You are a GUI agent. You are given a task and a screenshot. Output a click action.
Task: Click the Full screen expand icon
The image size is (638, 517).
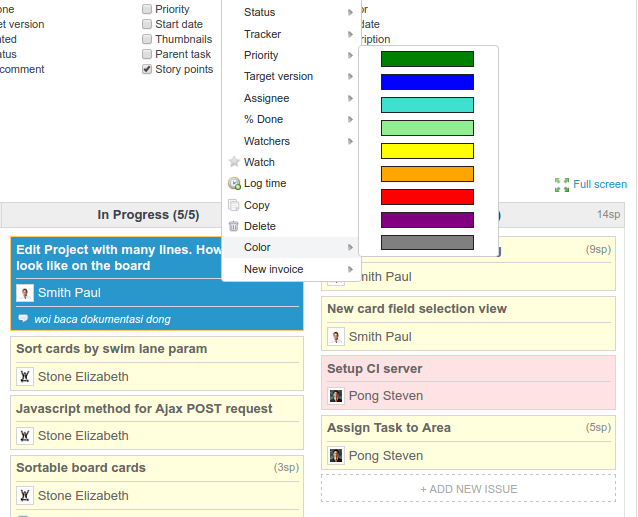(562, 185)
